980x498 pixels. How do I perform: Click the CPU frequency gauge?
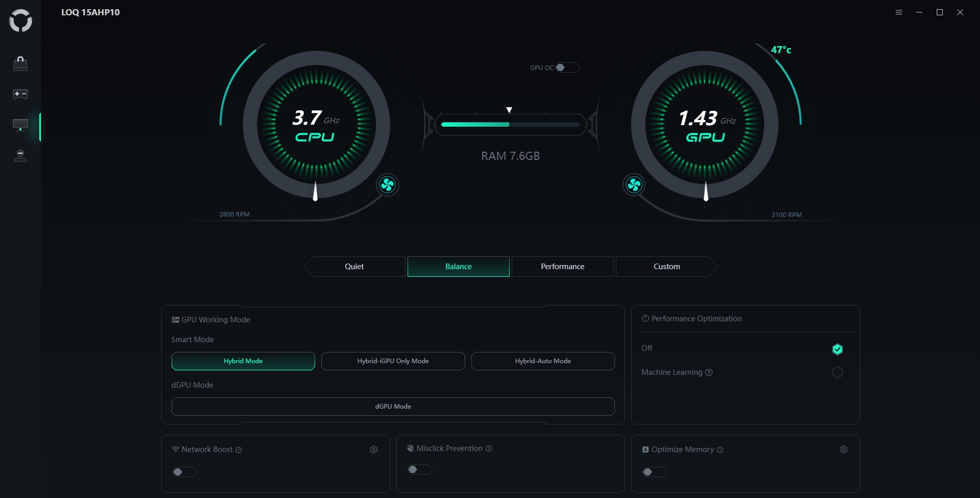[316, 124]
